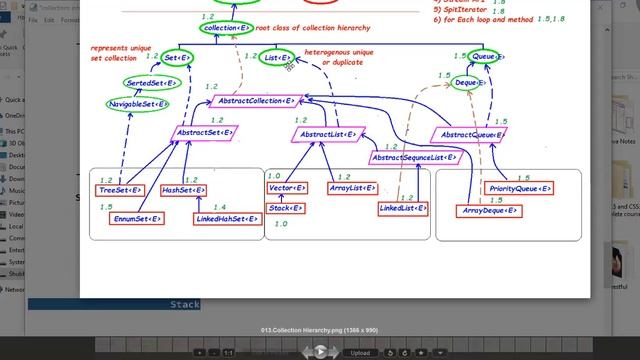Zoom out with the minus button

[214, 353]
